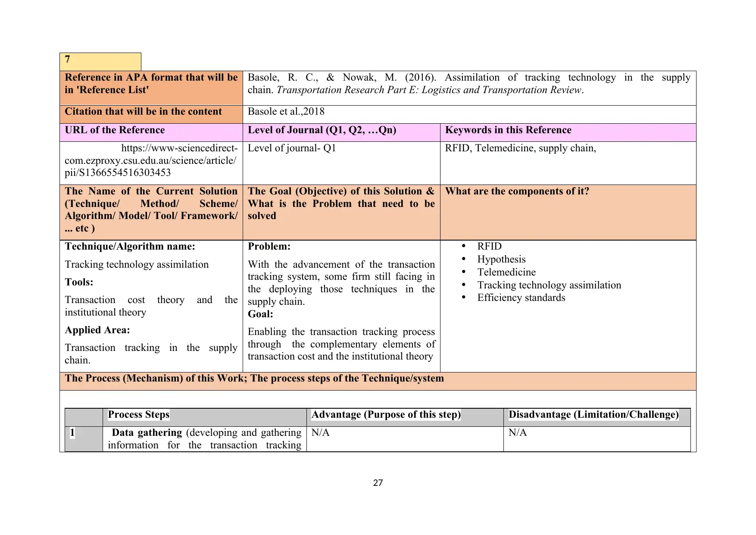
Task: Click the problem paragraph starting 'With the advancement'
Action: (341, 283)
